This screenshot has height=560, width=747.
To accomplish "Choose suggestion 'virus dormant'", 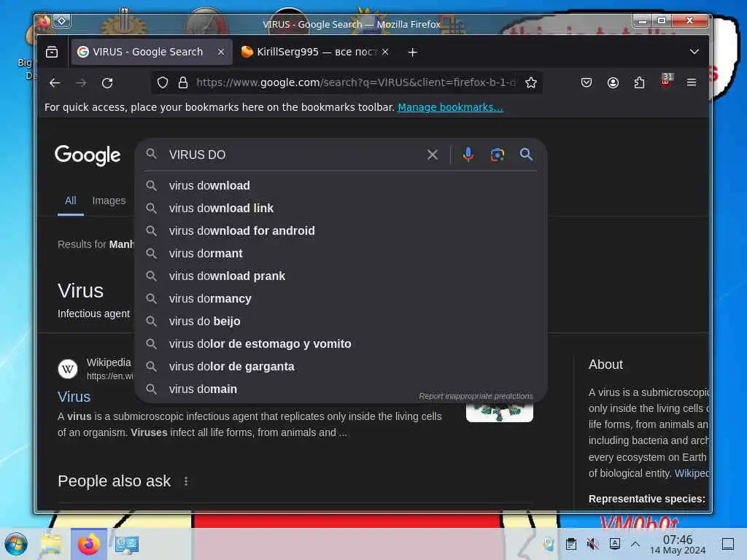I will click(x=341, y=253).
